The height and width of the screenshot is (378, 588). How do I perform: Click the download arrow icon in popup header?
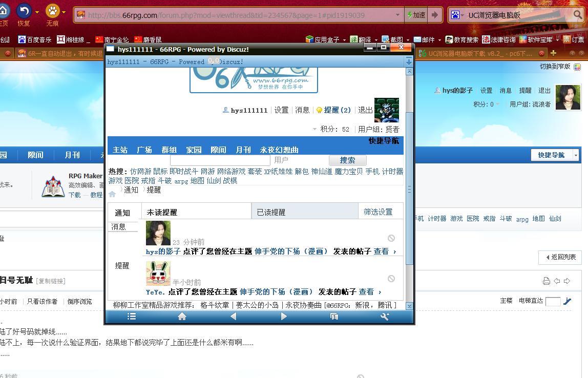[x=409, y=61]
